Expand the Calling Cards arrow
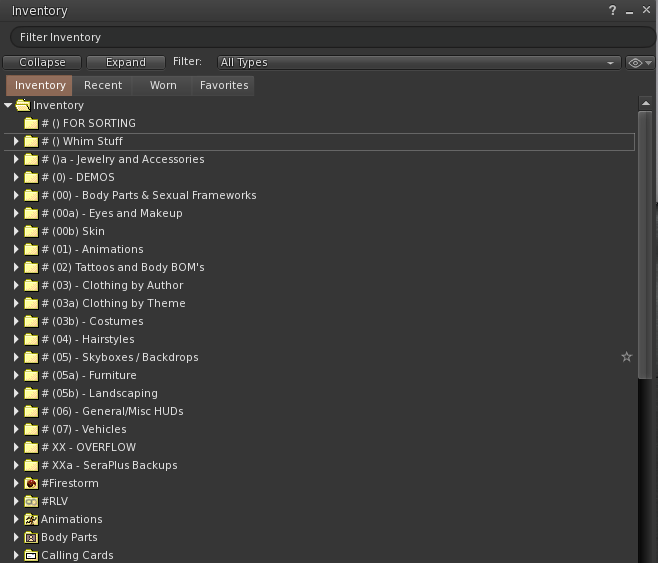The height and width of the screenshot is (563, 658). [16, 555]
